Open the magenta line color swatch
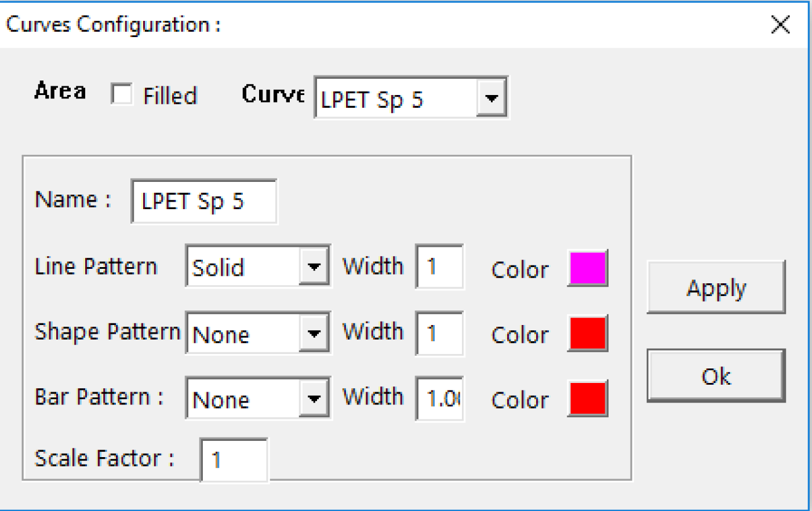The height and width of the screenshot is (511, 812). (587, 268)
